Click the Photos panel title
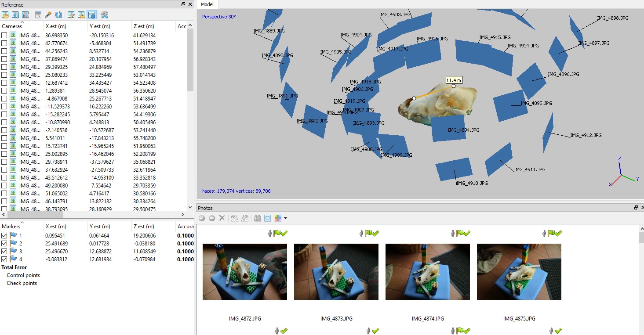This screenshot has width=644, height=335. (205, 208)
